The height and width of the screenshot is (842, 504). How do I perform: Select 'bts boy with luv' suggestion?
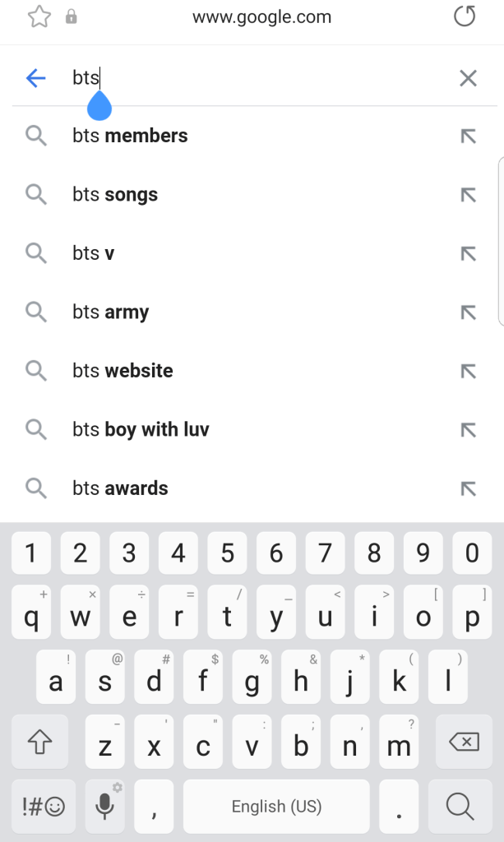141,429
